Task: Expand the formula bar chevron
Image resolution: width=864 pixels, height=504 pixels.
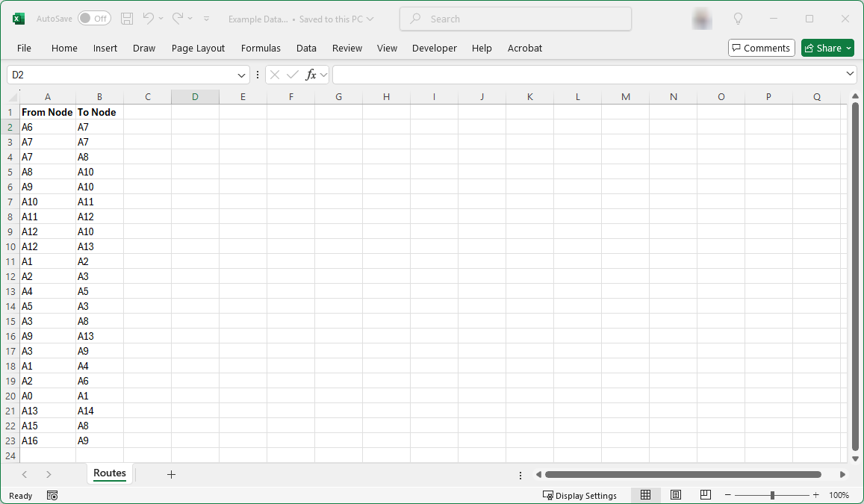Action: point(850,74)
